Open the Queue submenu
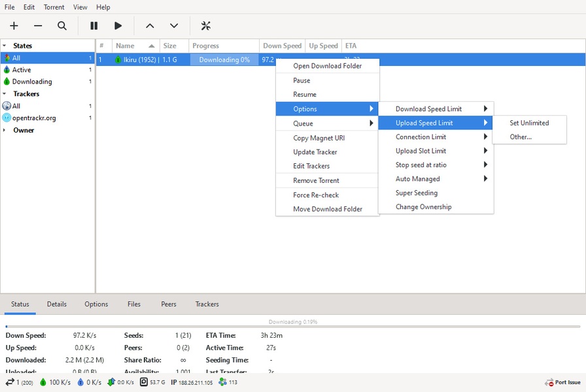The image size is (586, 392). (327, 123)
